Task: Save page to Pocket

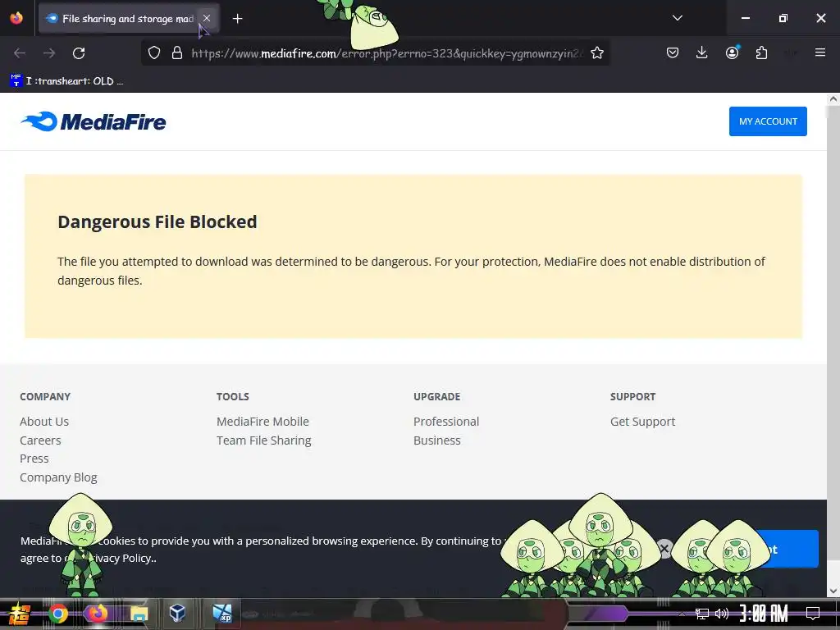Action: coord(673,52)
